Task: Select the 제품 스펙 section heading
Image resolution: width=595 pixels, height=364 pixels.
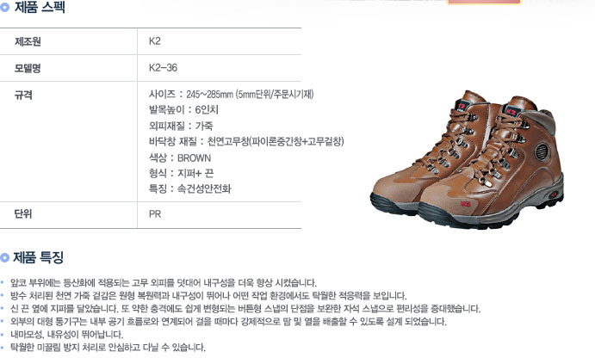Action: tap(40, 7)
